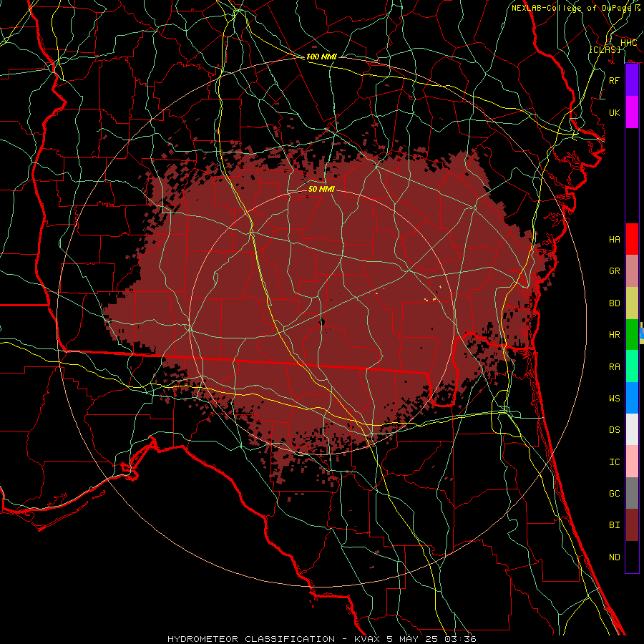The image size is (644, 644).
Task: Click the [CLAS] units label
Action: click(x=605, y=49)
